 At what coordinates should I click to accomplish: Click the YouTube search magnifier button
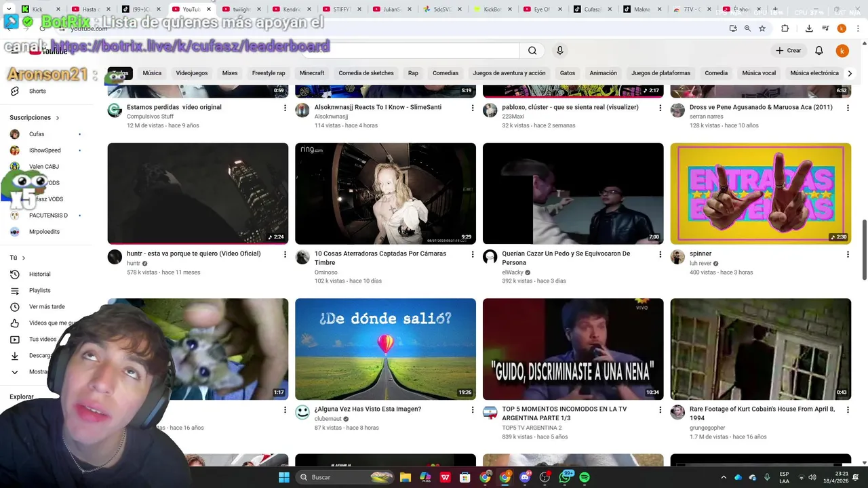[x=532, y=50]
